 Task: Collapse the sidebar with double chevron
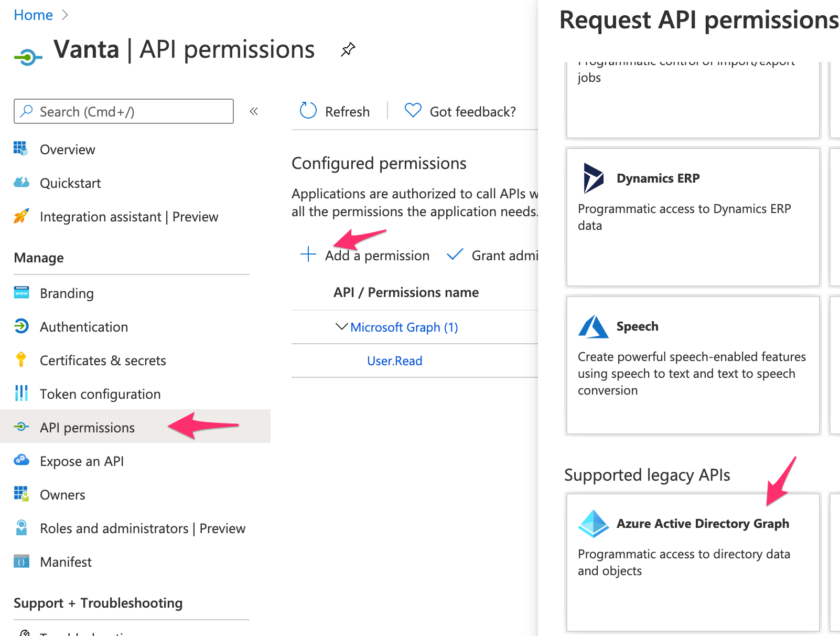[x=254, y=111]
